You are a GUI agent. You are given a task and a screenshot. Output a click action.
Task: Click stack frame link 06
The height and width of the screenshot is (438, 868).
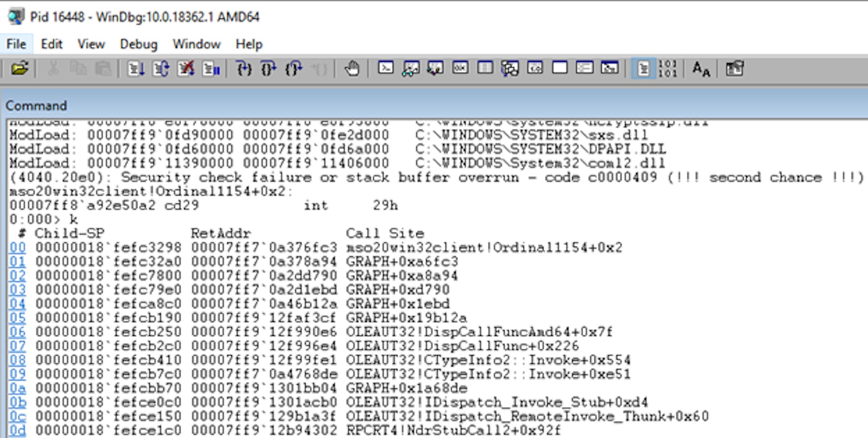pos(18,332)
